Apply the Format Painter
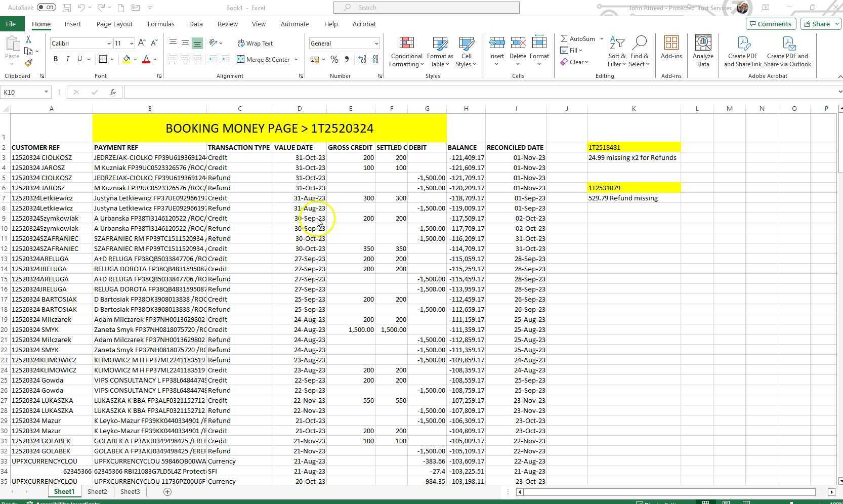This screenshot has height=504, width=843. click(x=29, y=63)
